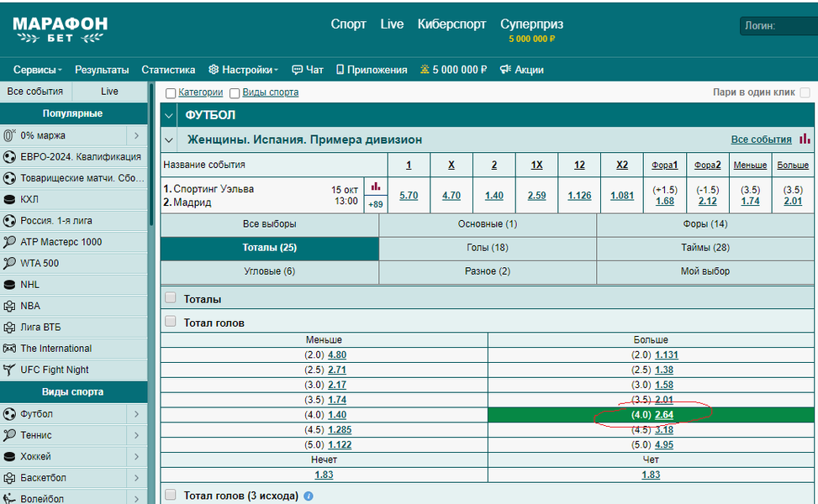Tick the Категории checkbox
This screenshot has width=818, height=504.
click(171, 93)
